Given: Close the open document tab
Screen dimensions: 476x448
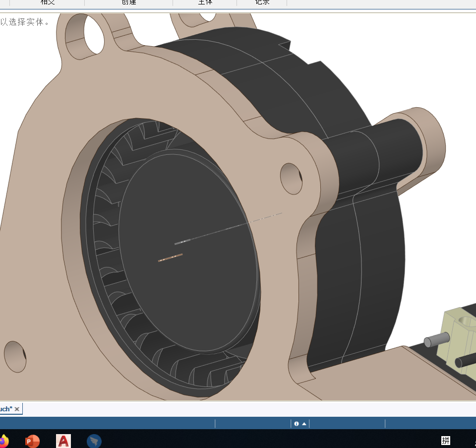Looking at the screenshot, I should click(17, 409).
